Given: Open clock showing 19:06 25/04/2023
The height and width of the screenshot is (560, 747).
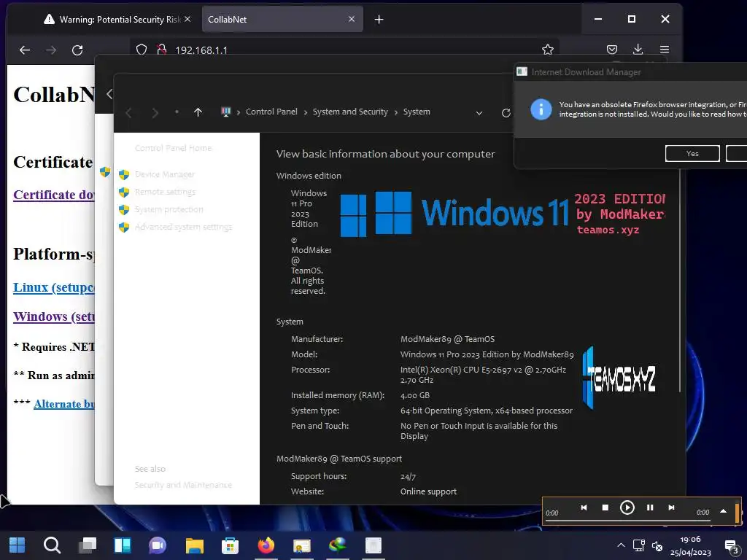Looking at the screenshot, I should [690, 545].
